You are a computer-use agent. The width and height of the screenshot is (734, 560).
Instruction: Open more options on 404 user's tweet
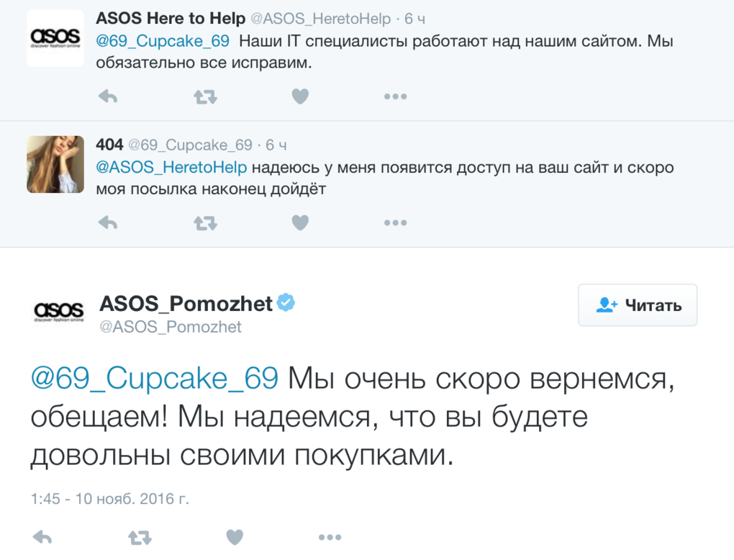pyautogui.click(x=396, y=223)
